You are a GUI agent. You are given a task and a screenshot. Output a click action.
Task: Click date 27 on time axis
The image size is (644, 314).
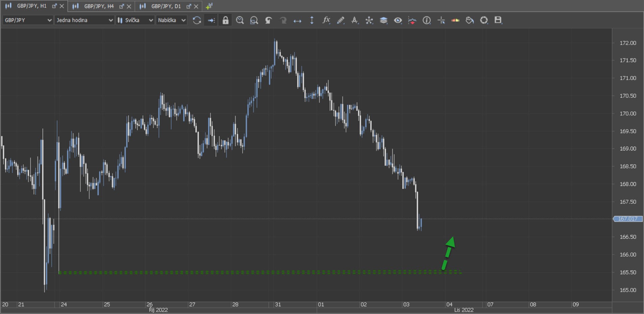click(x=192, y=305)
